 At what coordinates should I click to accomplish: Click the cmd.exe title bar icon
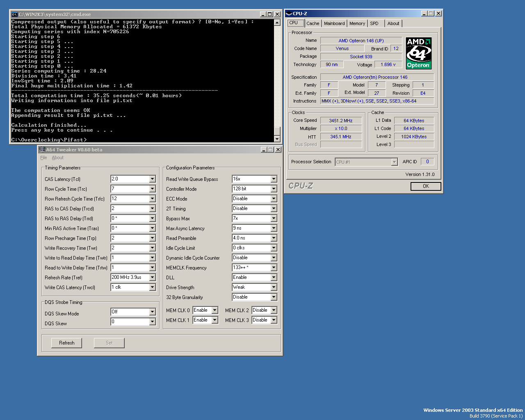[x=14, y=14]
